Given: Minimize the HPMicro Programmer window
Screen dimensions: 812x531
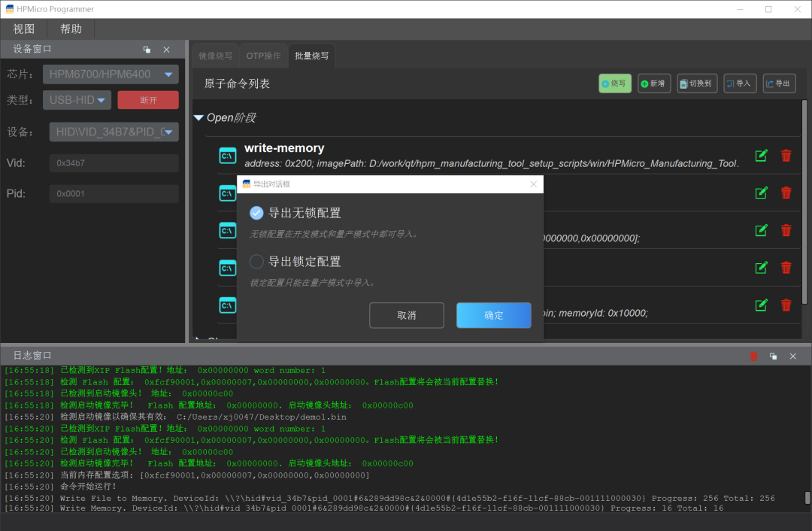Looking at the screenshot, I should pyautogui.click(x=740, y=9).
